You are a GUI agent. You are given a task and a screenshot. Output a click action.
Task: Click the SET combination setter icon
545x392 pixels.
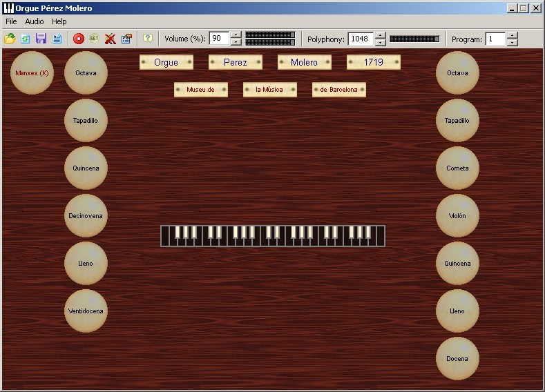(94, 39)
